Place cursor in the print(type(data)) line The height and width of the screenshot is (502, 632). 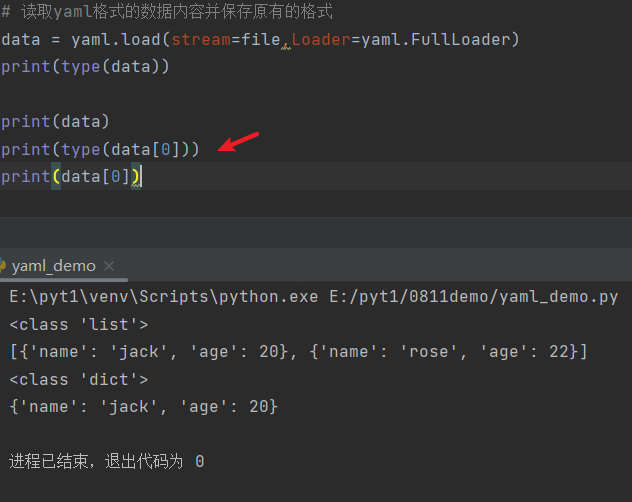(x=85, y=67)
